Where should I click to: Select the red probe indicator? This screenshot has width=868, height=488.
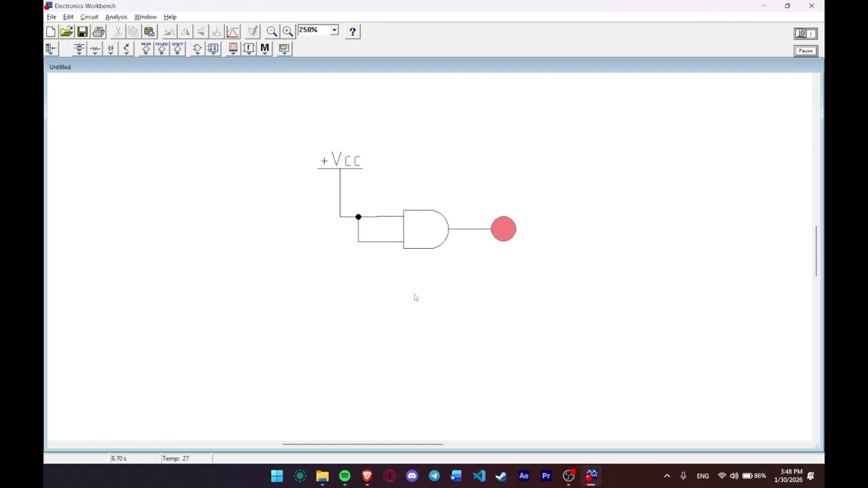point(503,229)
